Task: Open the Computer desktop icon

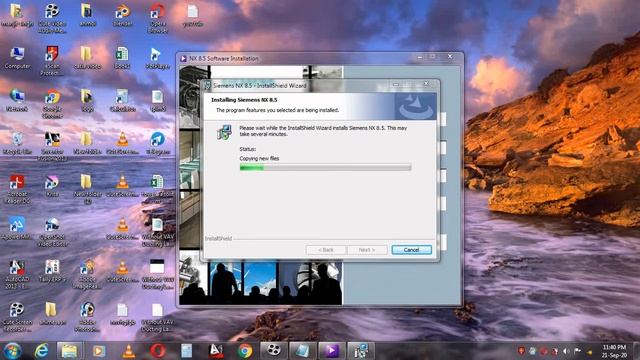Action: 17,58
